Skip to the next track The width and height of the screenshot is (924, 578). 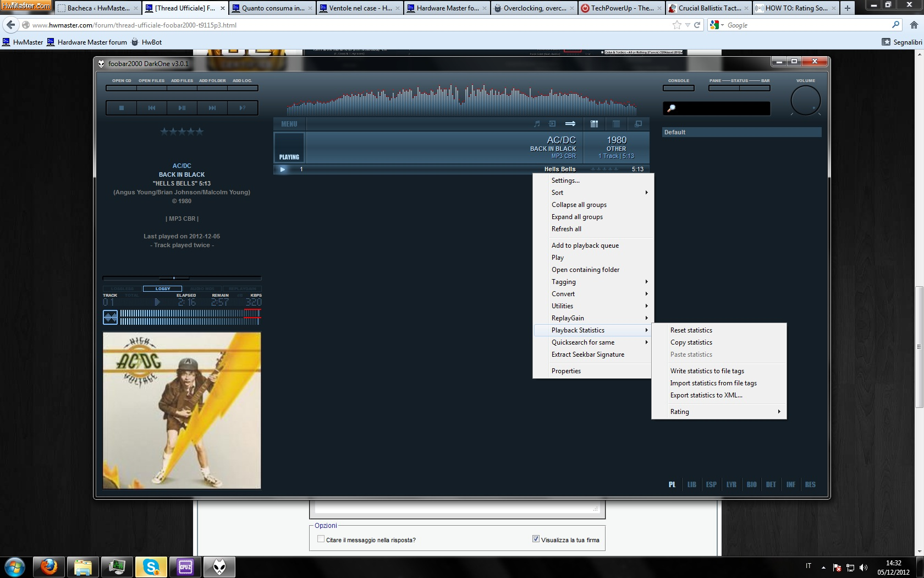point(212,108)
